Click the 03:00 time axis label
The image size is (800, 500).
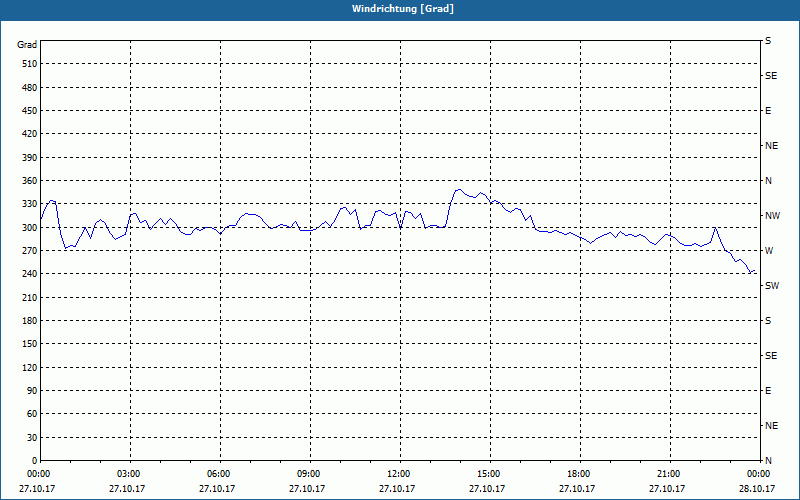(128, 474)
